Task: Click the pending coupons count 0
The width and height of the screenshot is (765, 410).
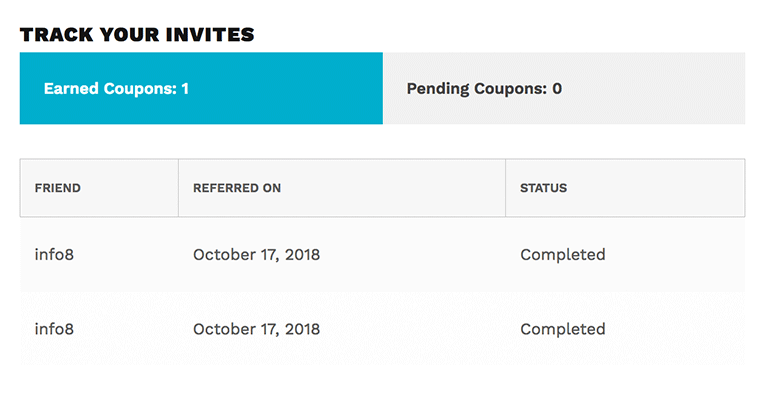Action: click(x=557, y=88)
